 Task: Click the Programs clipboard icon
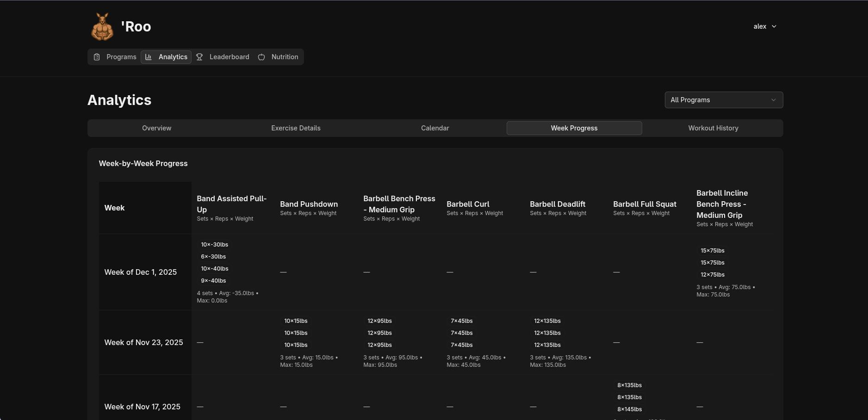[x=97, y=57]
